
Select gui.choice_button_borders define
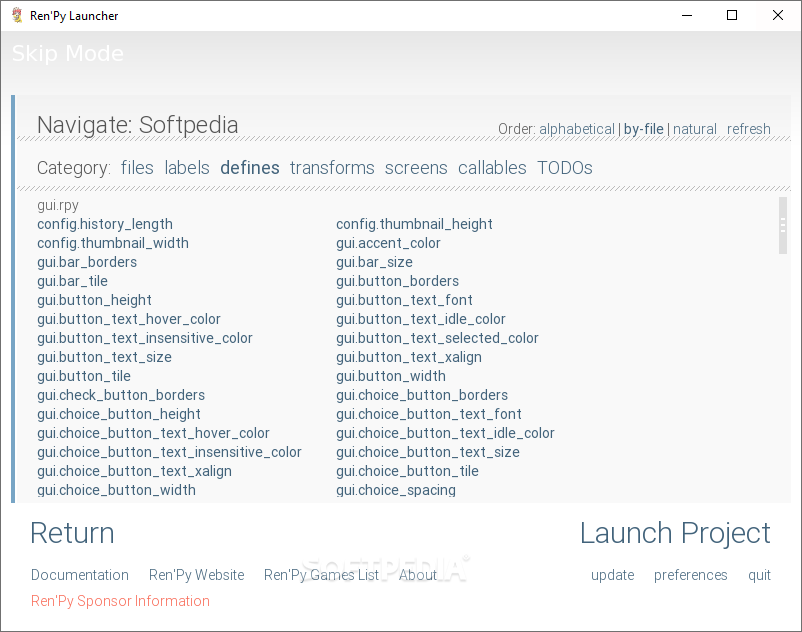[x=422, y=395]
